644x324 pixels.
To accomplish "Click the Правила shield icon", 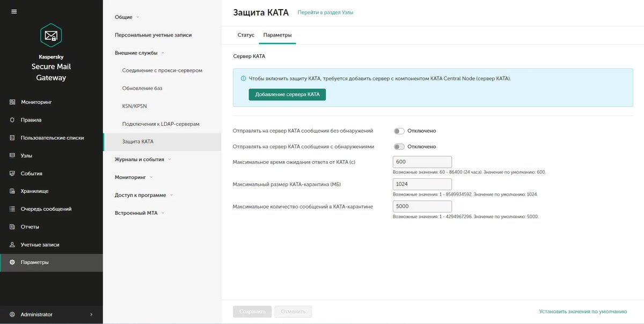I will click(x=12, y=120).
